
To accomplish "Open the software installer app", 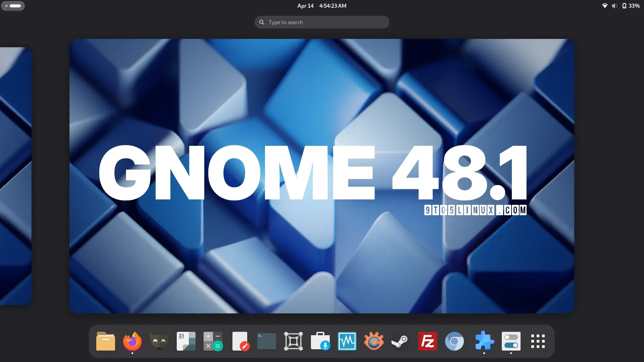I will click(320, 341).
